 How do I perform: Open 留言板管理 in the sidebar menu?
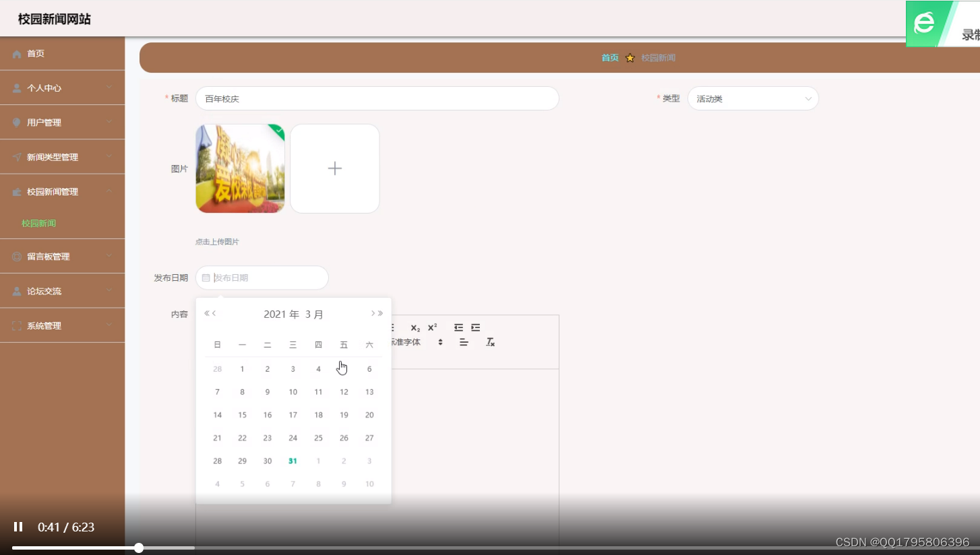point(62,257)
